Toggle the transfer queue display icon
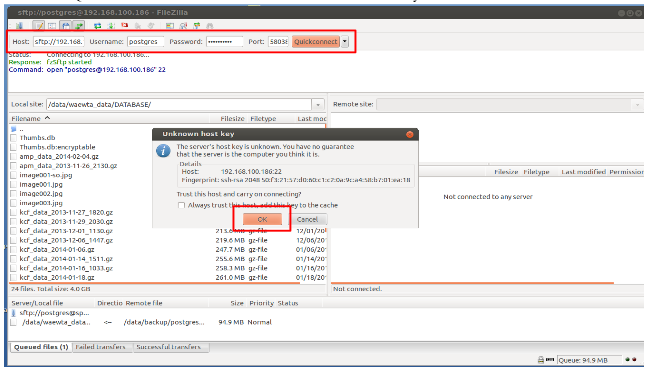Image resolution: width=655 pixels, height=377 pixels. coord(79,25)
